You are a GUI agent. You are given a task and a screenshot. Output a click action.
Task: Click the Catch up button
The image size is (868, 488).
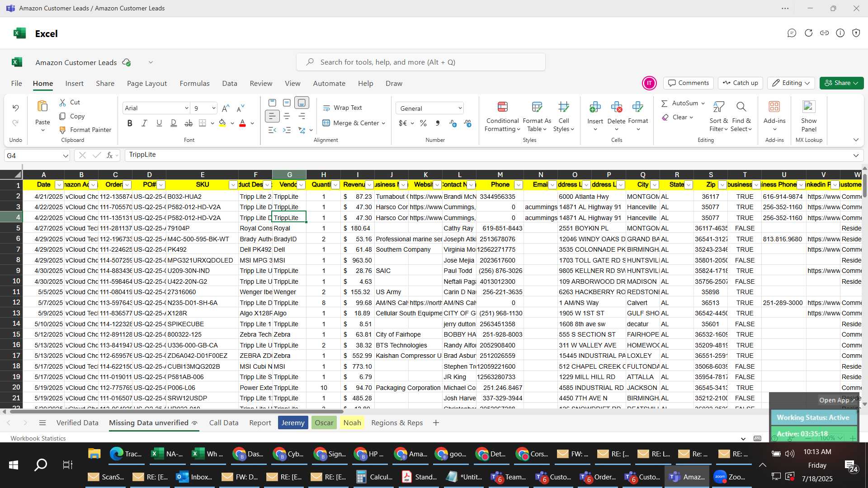coord(740,83)
